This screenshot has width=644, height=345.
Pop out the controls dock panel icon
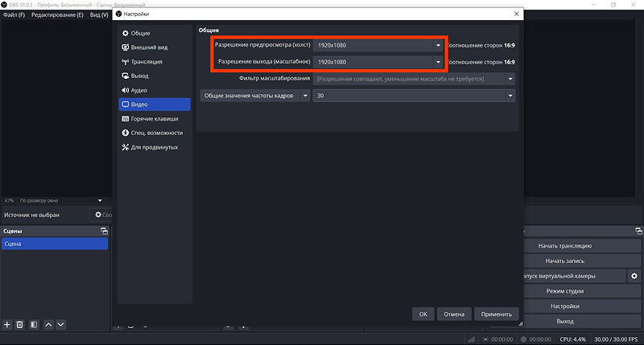[x=638, y=231]
